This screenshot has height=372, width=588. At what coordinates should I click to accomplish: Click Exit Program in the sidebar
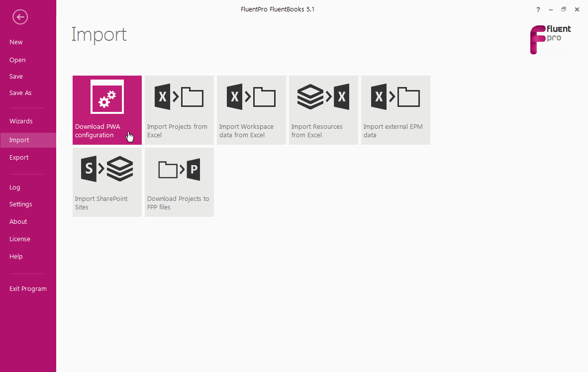pos(28,289)
